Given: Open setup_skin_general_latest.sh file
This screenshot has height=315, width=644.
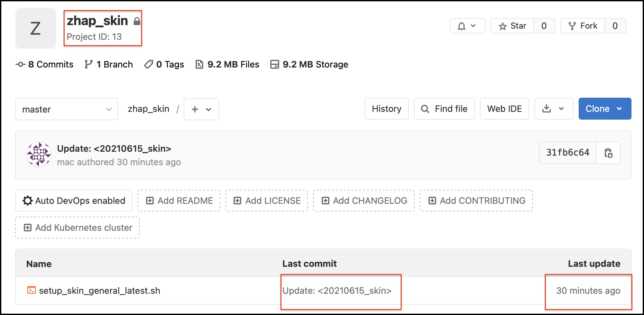Looking at the screenshot, I should pos(99,291).
